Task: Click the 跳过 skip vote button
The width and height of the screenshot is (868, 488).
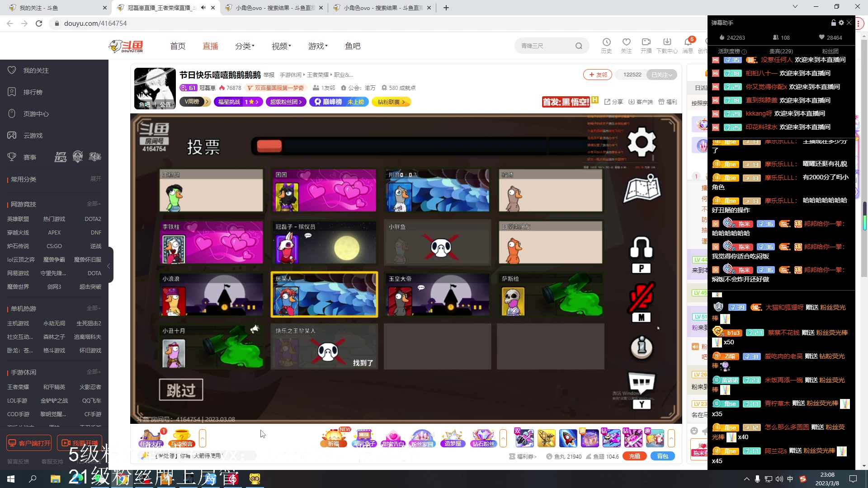Action: tap(181, 389)
